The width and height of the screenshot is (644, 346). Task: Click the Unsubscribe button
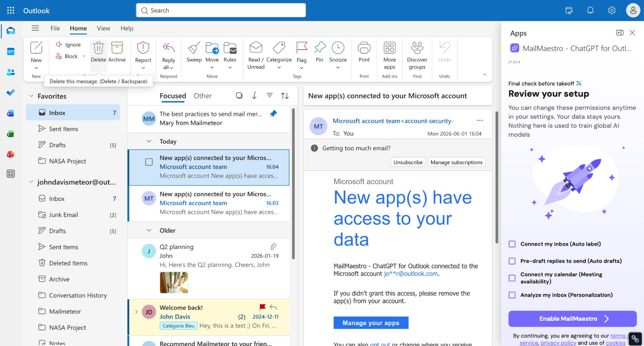coord(408,162)
